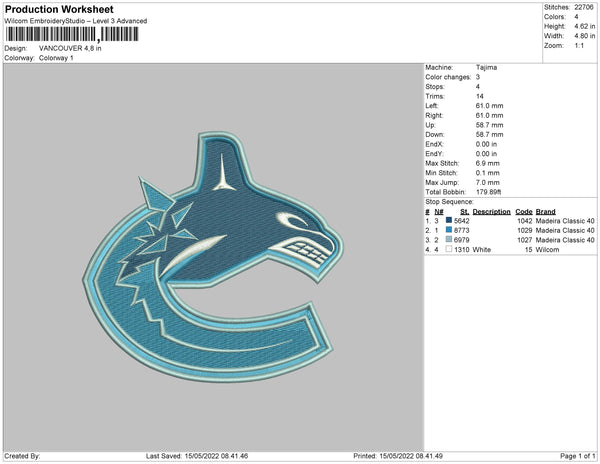
Task: Click the Left value 61.0 mm
Action: click(489, 106)
